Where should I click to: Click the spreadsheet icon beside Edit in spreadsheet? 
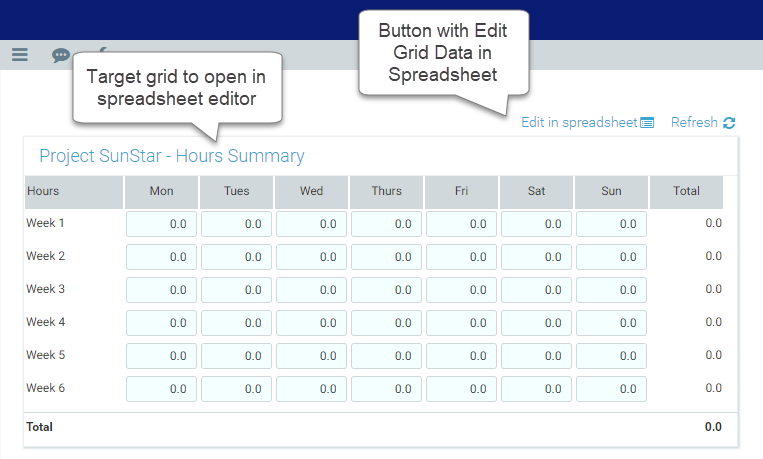pos(647,123)
